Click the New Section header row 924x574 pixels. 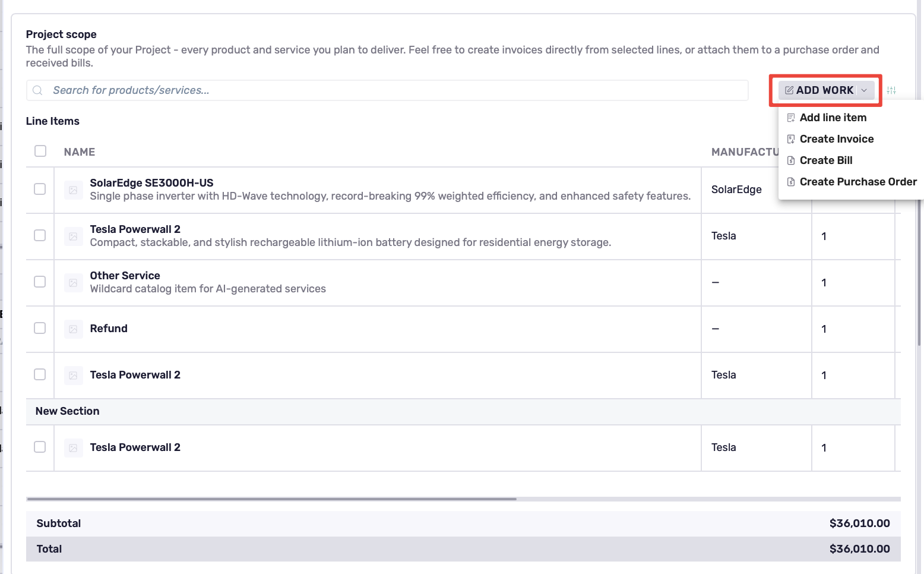click(x=463, y=411)
